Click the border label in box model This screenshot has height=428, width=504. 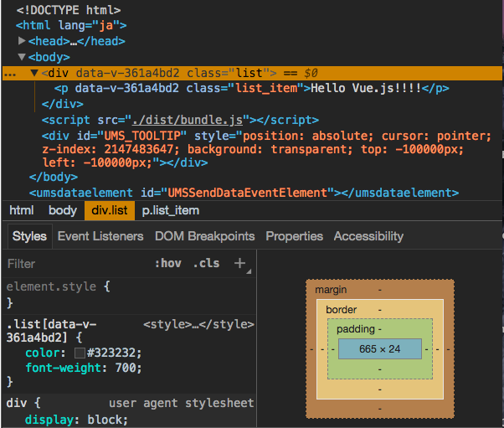pos(341,310)
